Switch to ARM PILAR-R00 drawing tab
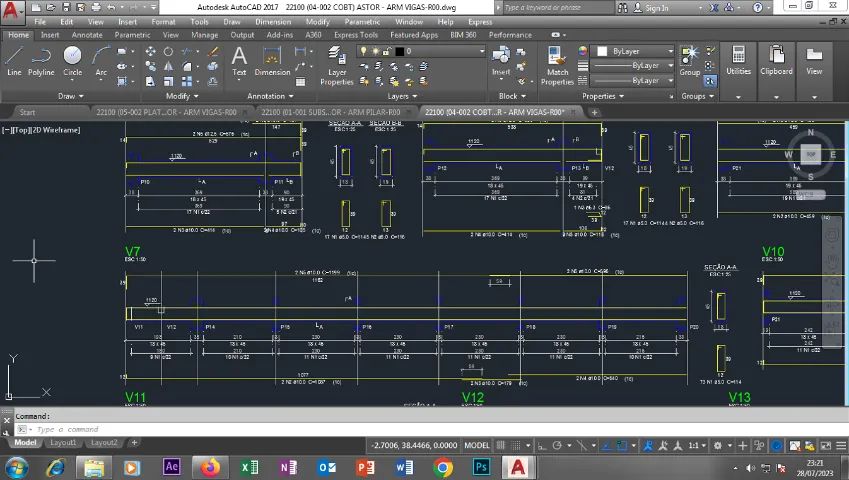The height and width of the screenshot is (480, 849). click(331, 112)
